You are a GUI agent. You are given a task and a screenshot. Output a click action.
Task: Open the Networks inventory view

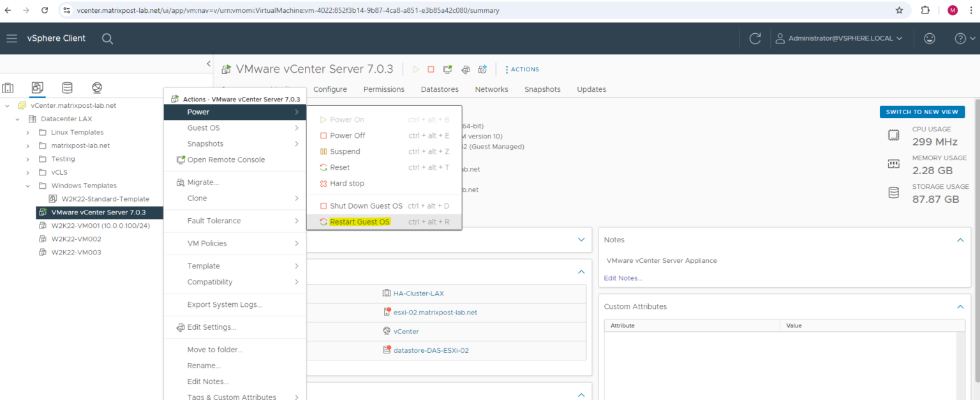96,87
